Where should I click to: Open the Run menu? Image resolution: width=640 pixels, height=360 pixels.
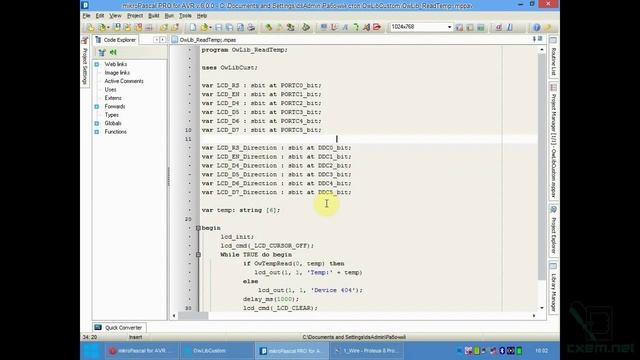pyautogui.click(x=169, y=16)
